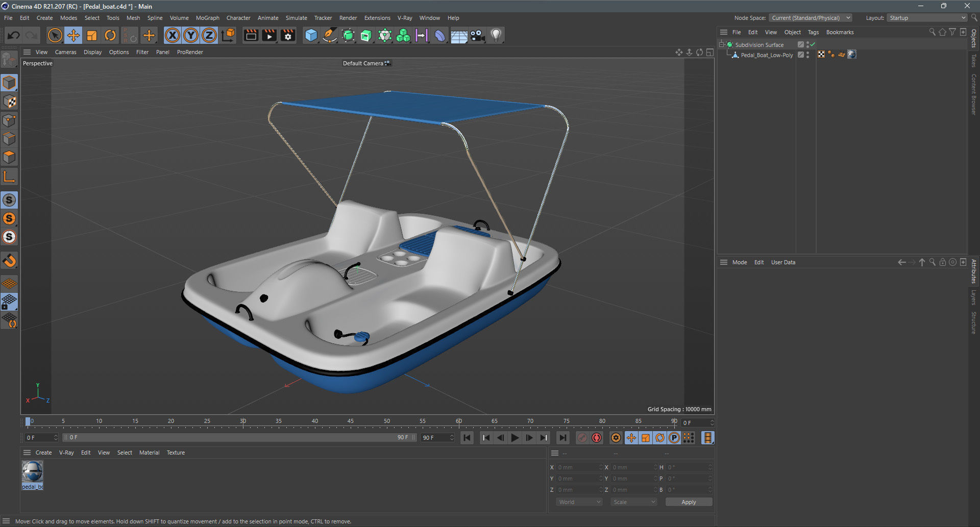Open the deformer Bend icon
This screenshot has height=527, width=980.
pyautogui.click(x=440, y=35)
